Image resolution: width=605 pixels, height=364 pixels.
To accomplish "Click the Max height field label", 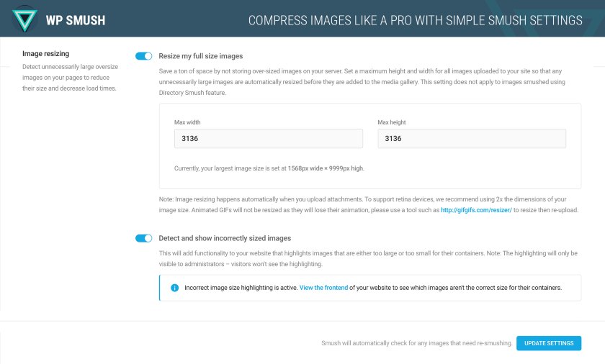I will click(392, 122).
